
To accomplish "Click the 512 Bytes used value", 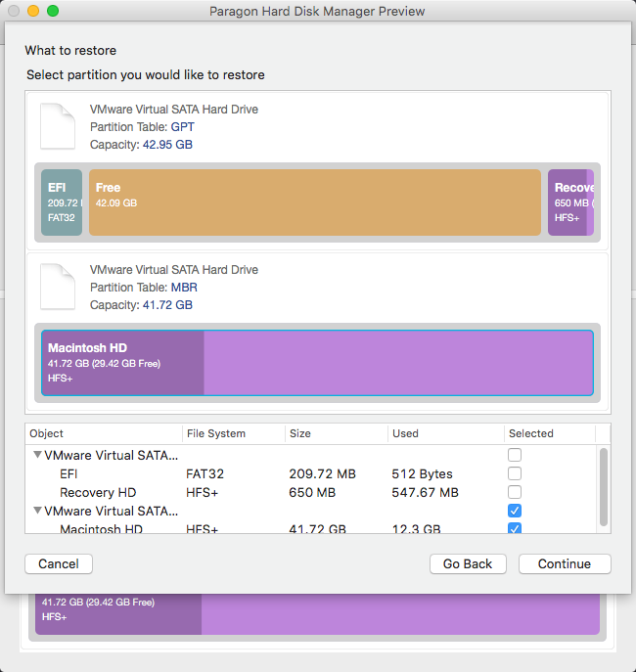I will click(x=422, y=474).
